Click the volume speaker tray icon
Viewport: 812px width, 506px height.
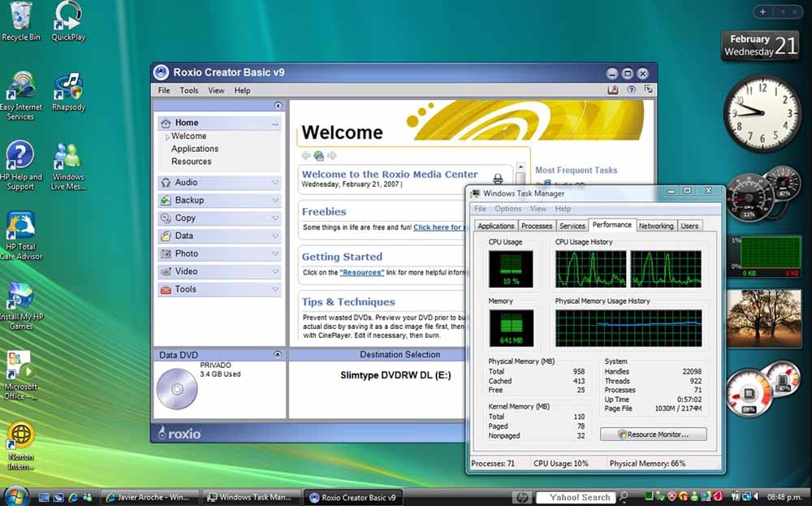(757, 496)
